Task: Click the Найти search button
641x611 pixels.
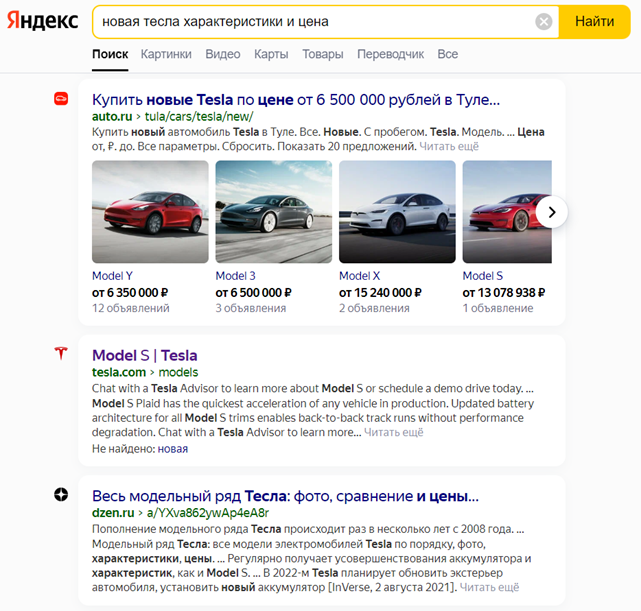Action: point(594,22)
